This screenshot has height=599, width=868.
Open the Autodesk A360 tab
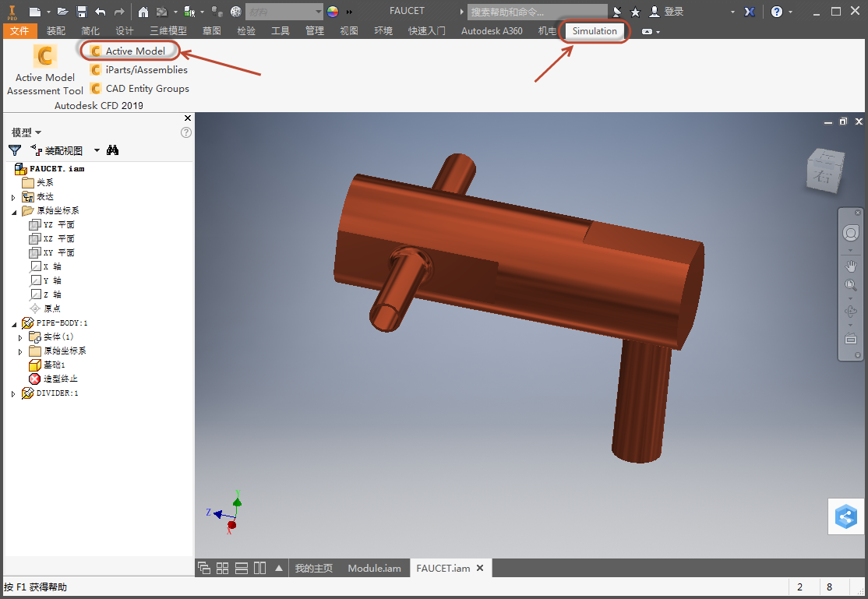click(x=492, y=31)
